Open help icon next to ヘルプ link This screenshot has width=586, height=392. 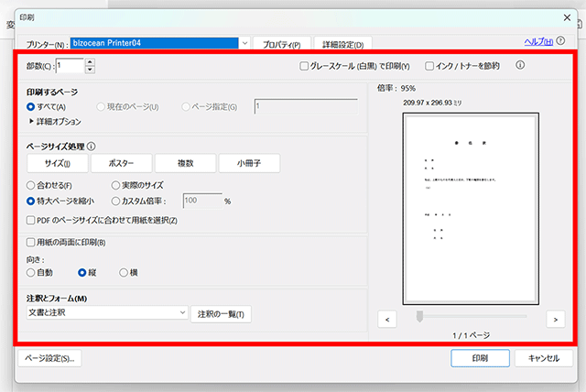[x=560, y=40]
